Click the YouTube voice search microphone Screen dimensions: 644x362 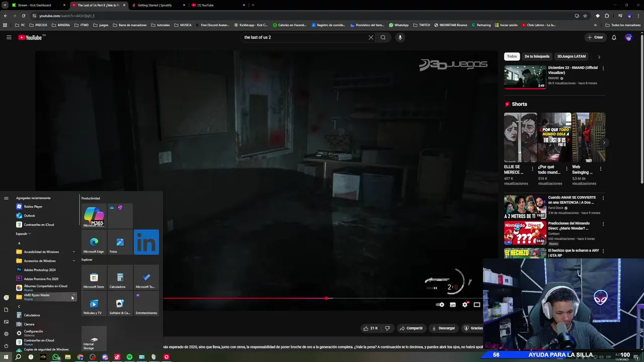pyautogui.click(x=400, y=37)
